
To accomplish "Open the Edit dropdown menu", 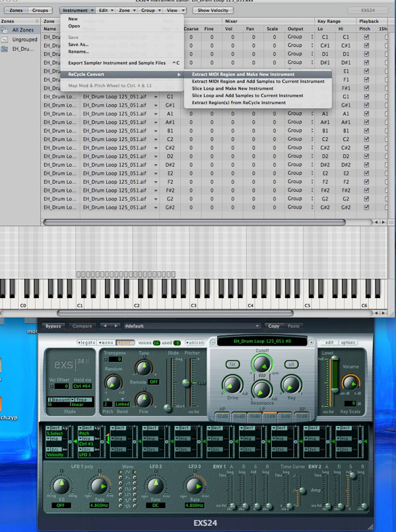I will pos(106,11).
